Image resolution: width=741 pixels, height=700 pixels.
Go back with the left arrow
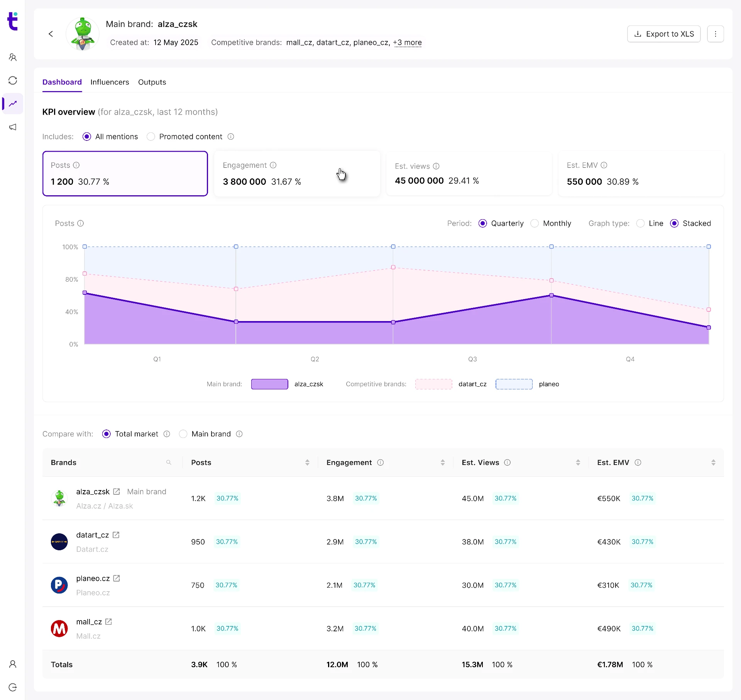(51, 34)
